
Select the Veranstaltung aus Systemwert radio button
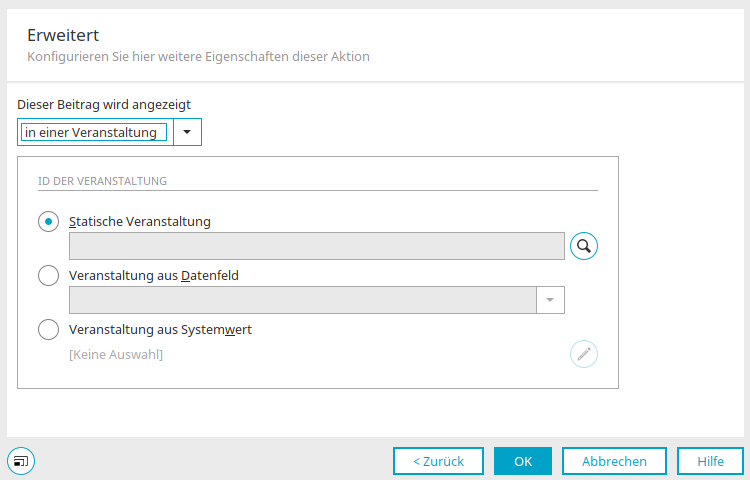coord(48,329)
